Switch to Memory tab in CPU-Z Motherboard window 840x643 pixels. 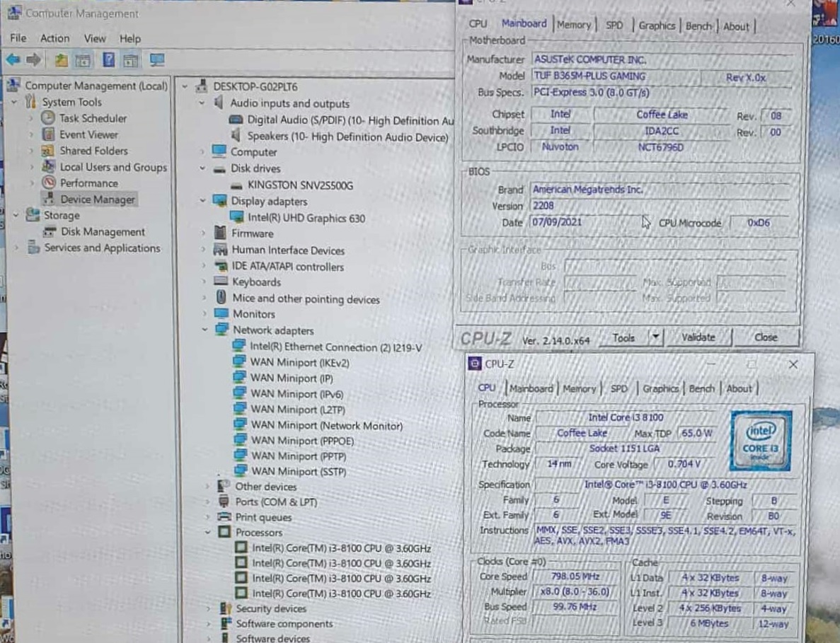coord(574,25)
